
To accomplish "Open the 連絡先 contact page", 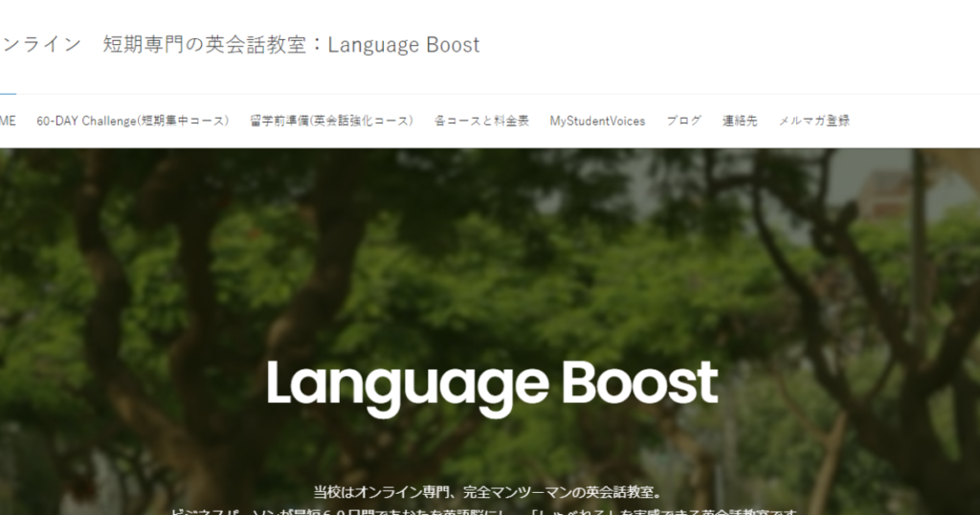I will (x=740, y=121).
